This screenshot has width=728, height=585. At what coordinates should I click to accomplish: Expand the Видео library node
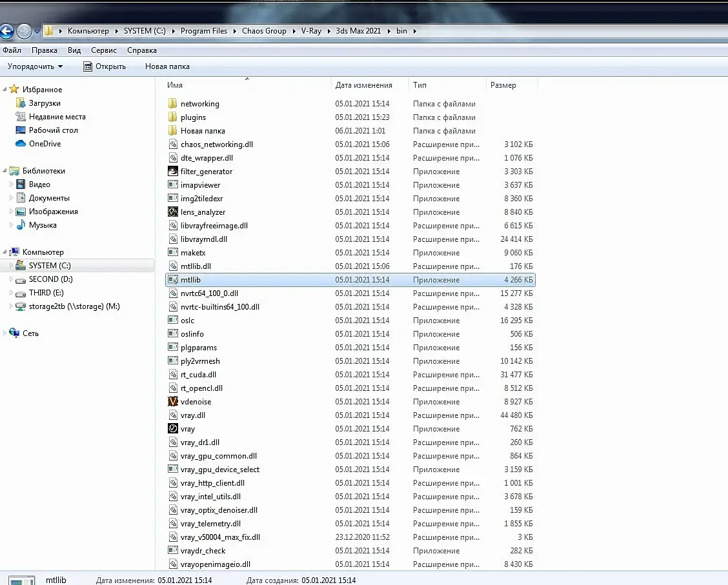11,184
